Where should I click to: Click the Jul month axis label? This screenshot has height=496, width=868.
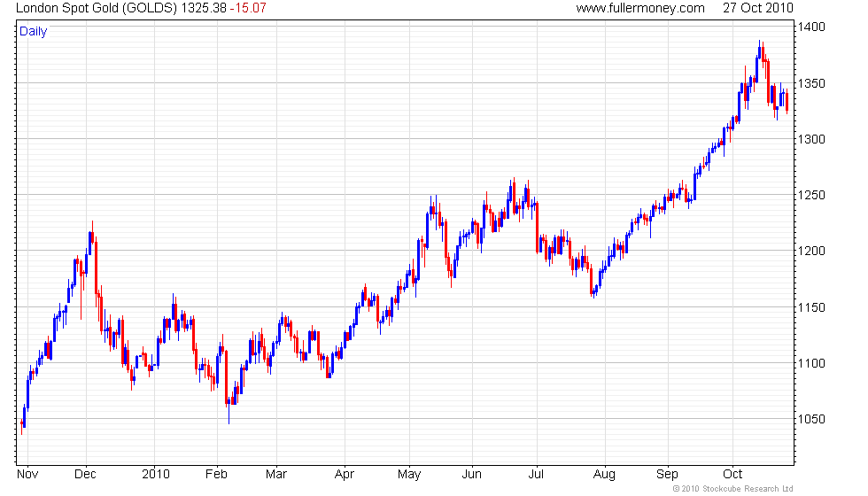(x=535, y=475)
